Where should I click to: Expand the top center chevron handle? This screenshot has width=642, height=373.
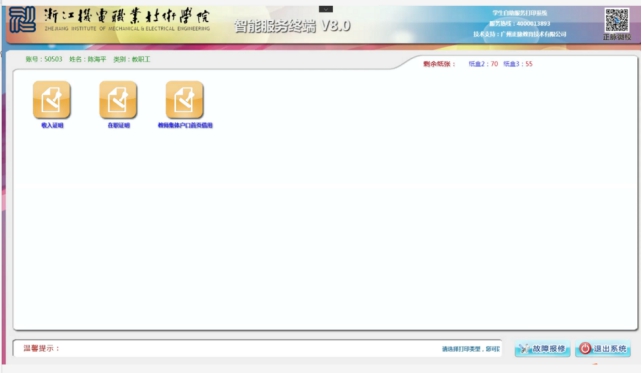click(x=326, y=9)
